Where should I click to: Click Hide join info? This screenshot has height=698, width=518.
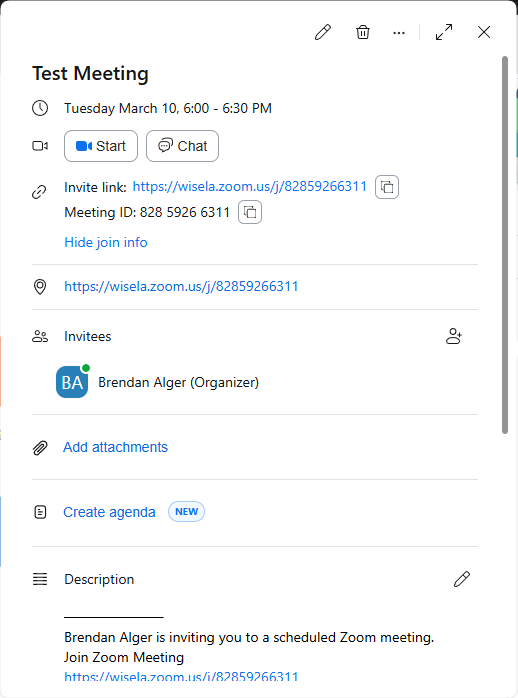tap(106, 242)
